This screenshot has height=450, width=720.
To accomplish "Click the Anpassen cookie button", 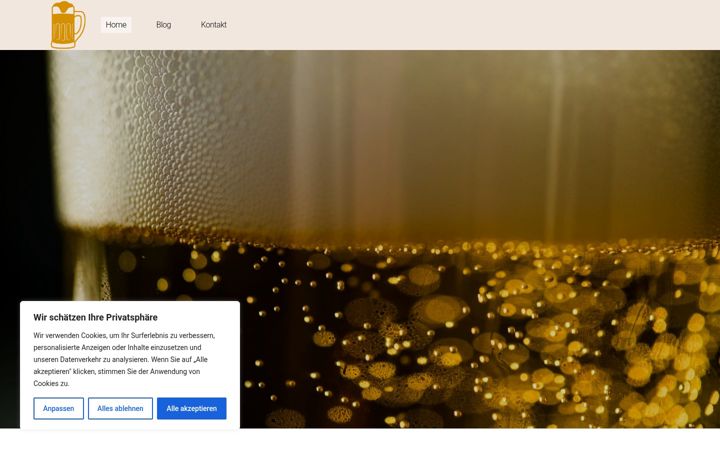I will (59, 408).
